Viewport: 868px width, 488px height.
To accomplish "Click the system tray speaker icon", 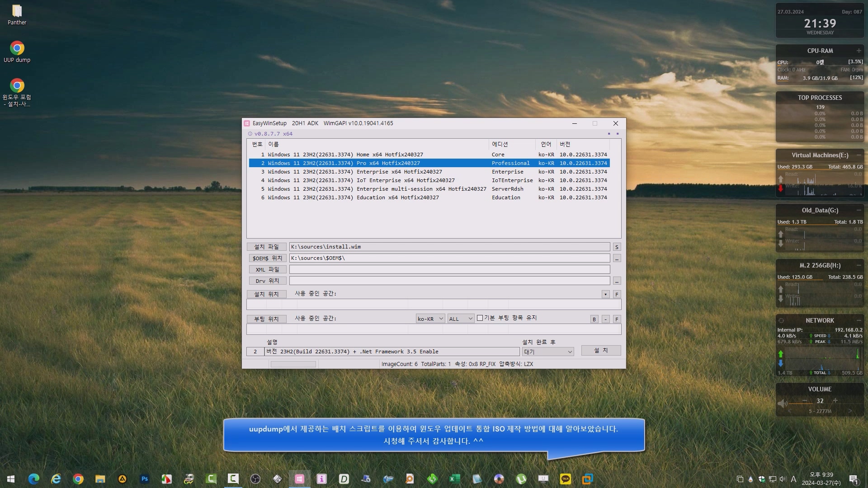I will click(783, 479).
